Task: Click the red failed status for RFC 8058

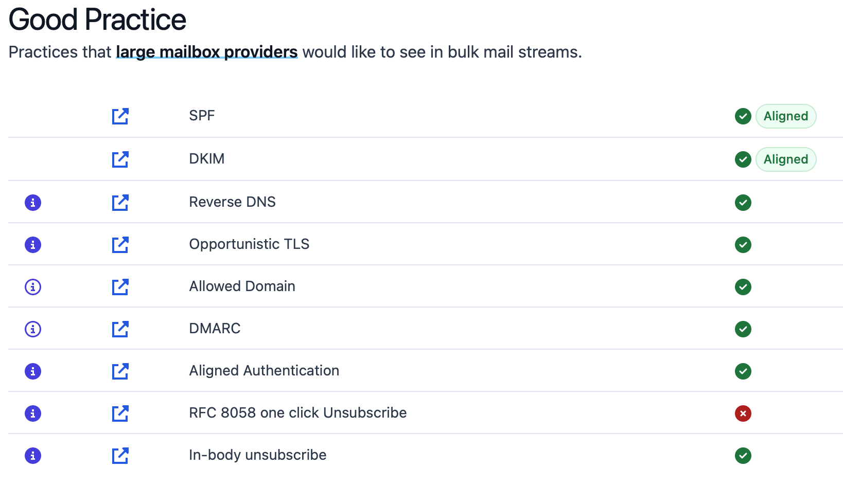Action: pos(743,413)
